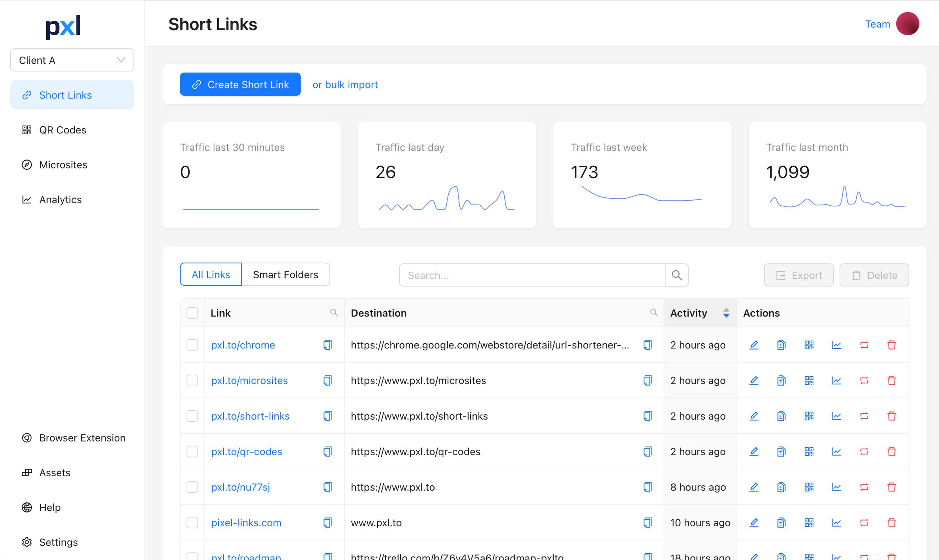The height and width of the screenshot is (560, 939).
Task: Open the bulk import option
Action: coord(345,84)
